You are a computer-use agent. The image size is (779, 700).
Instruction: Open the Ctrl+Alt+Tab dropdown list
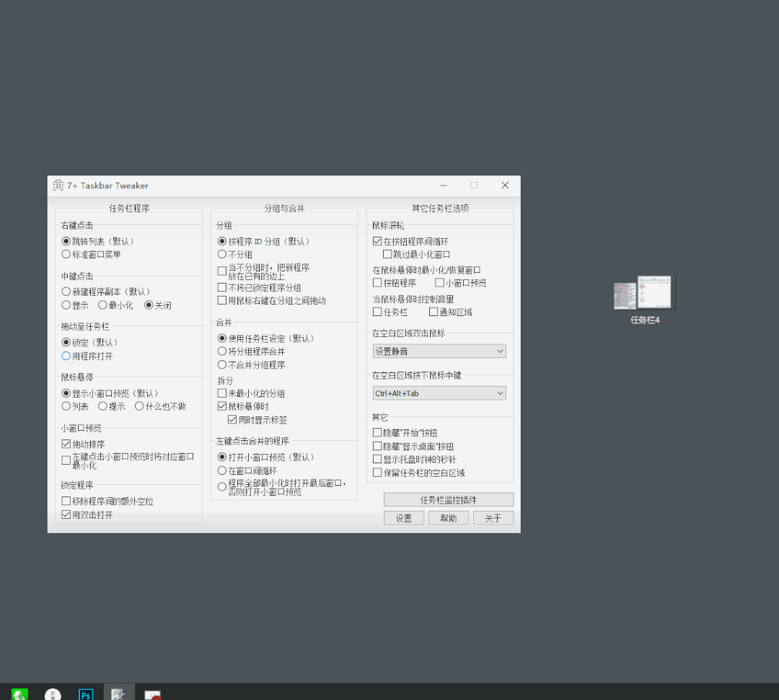tap(439, 393)
